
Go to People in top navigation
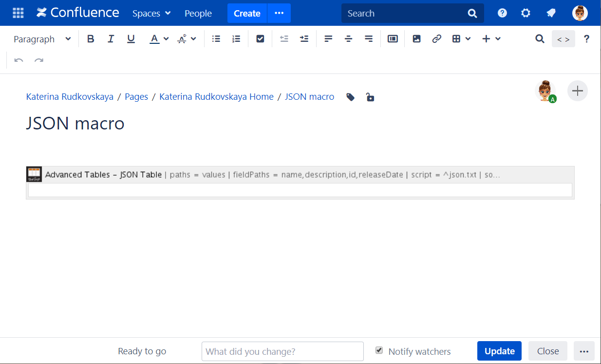click(x=198, y=14)
